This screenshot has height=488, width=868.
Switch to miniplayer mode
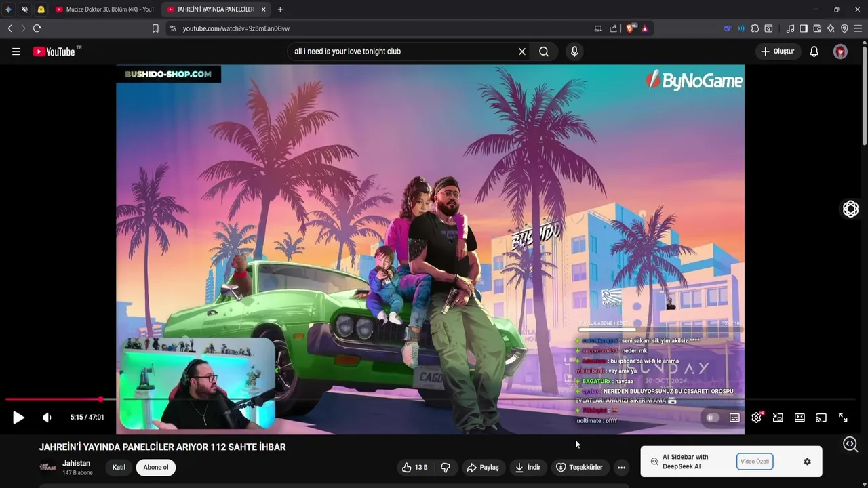coord(778,418)
